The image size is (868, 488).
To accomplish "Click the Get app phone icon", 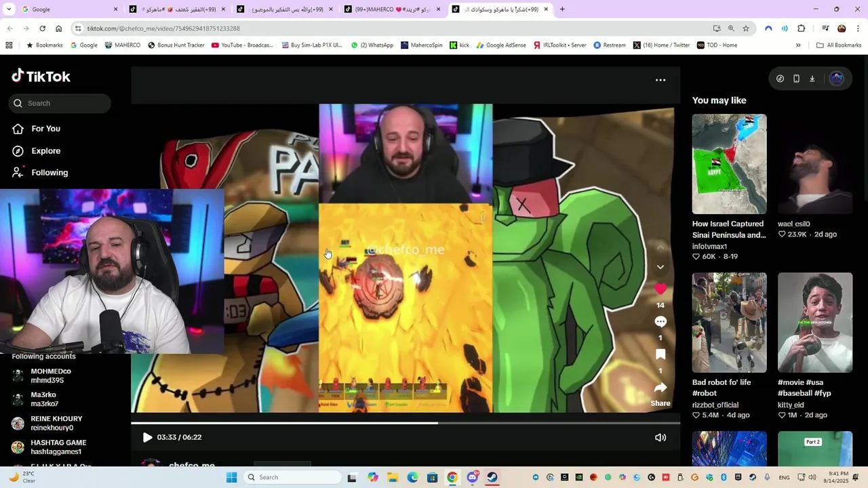I will click(796, 79).
